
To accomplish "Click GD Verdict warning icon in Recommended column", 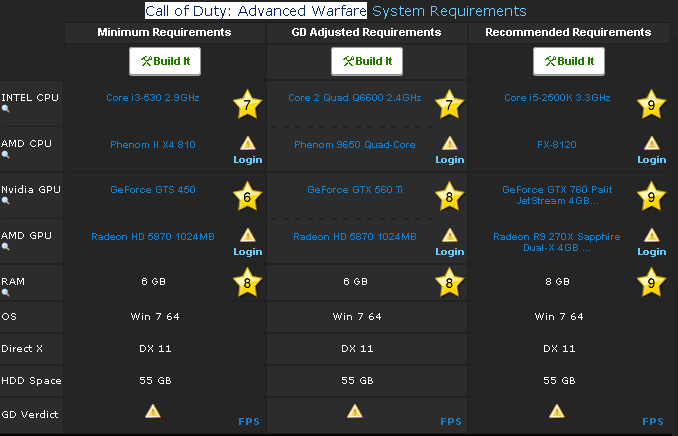I will click(x=556, y=411).
